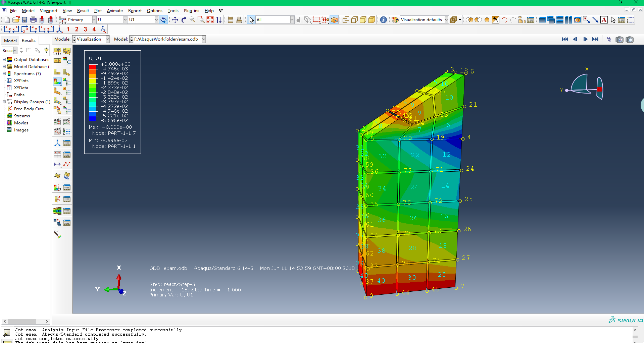
Task: Switch render style to Shaded
Action: click(372, 20)
